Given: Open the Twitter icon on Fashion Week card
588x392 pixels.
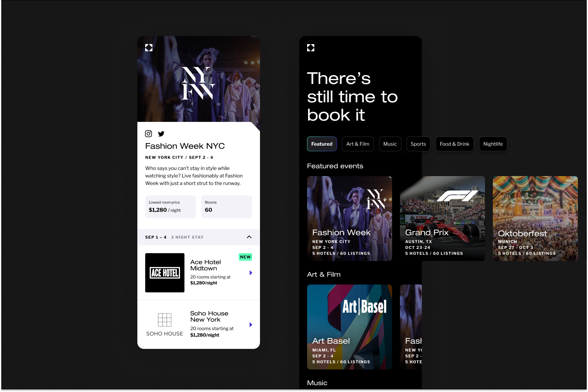Looking at the screenshot, I should 161,134.
